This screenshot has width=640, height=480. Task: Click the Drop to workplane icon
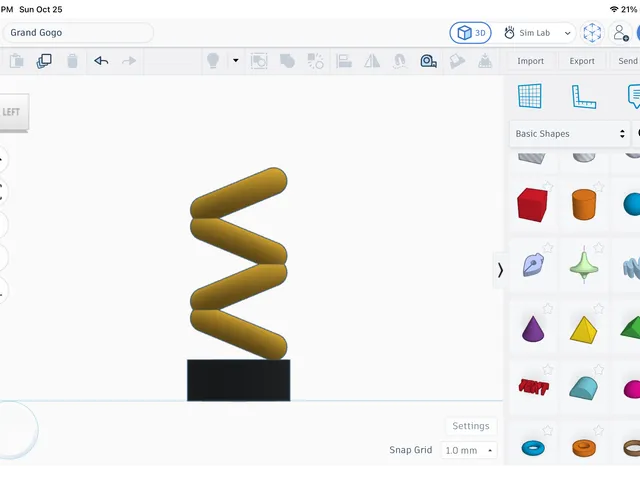[485, 61]
